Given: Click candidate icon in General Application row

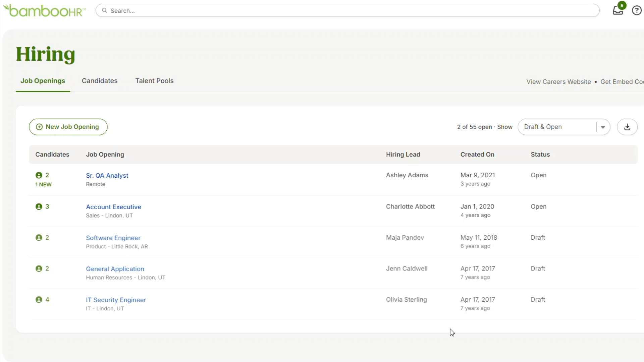Looking at the screenshot, I should pos(39,268).
